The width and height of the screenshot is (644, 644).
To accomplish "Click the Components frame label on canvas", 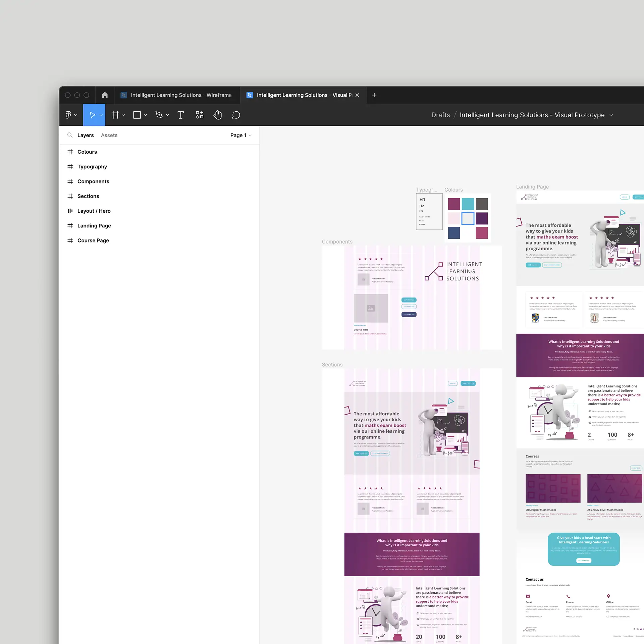I will pos(337,241).
